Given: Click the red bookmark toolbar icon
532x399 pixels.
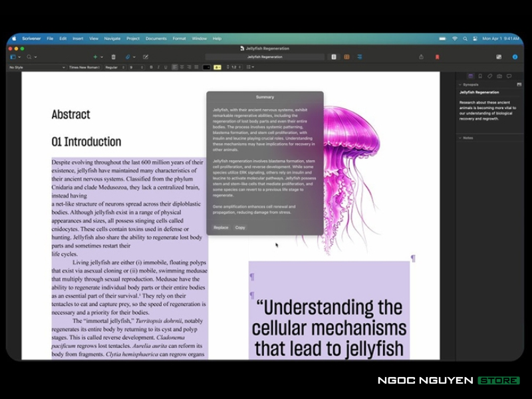Looking at the screenshot, I should [x=437, y=57].
